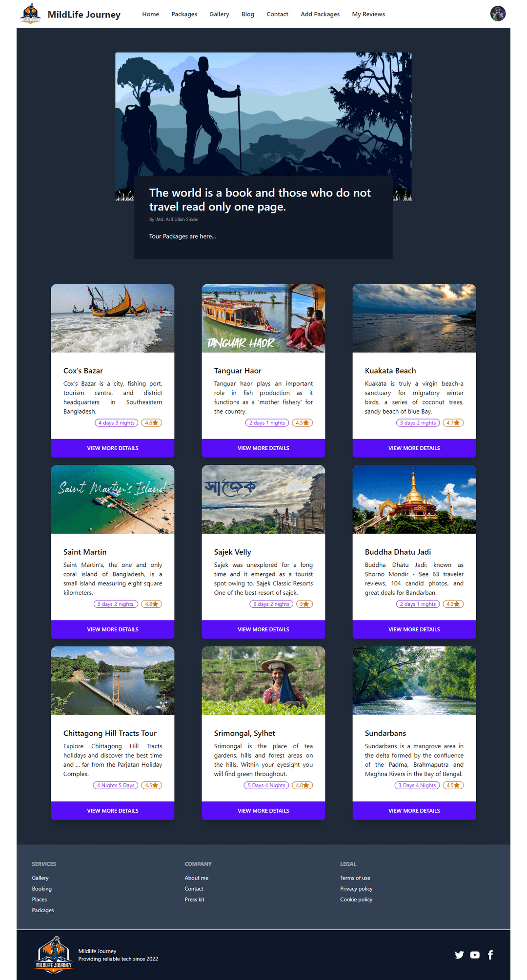The height and width of the screenshot is (980, 527).
Task: Open the Gallery menu item in header
Action: [x=219, y=14]
